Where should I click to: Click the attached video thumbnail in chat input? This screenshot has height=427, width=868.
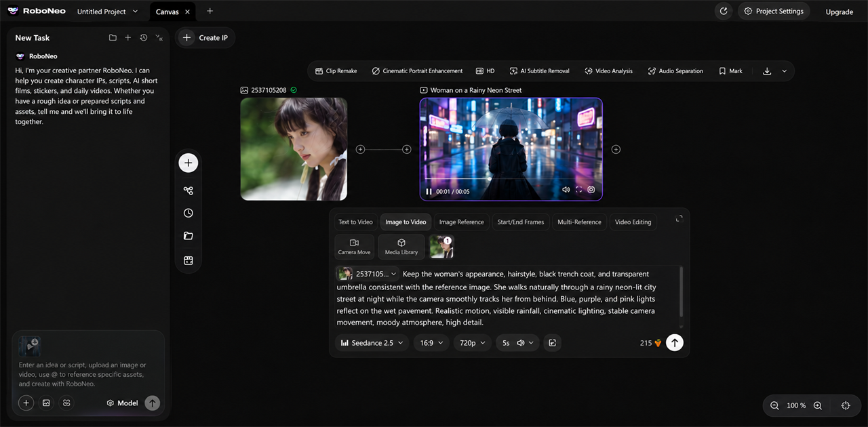[x=29, y=346]
